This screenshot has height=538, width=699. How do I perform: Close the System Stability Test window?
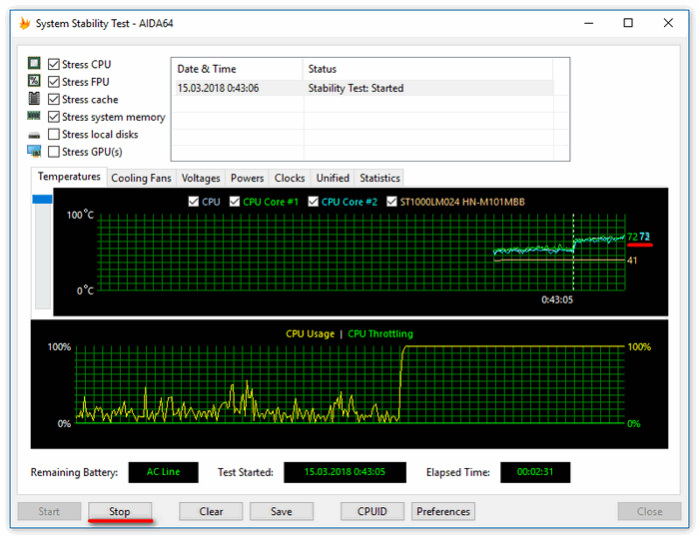coord(668,23)
